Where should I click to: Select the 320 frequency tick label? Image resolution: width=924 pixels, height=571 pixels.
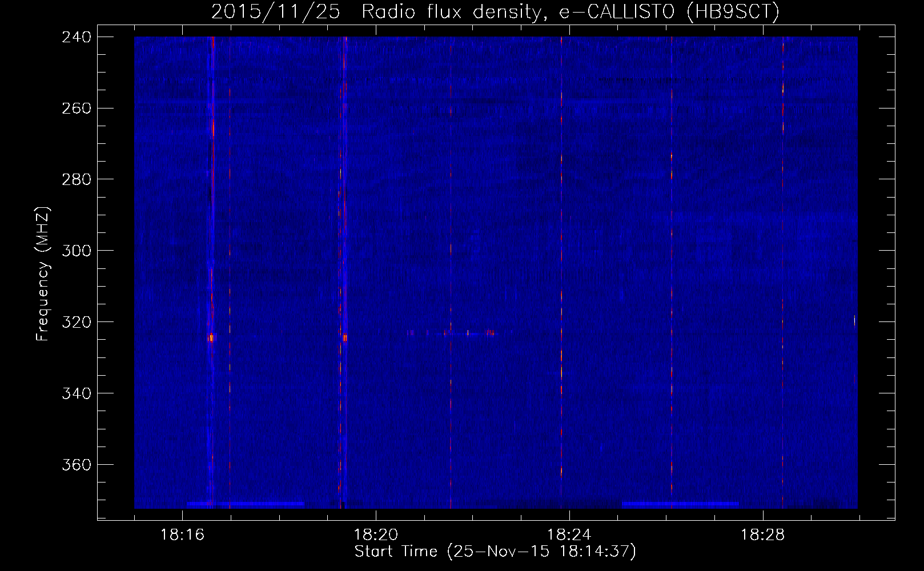(76, 323)
